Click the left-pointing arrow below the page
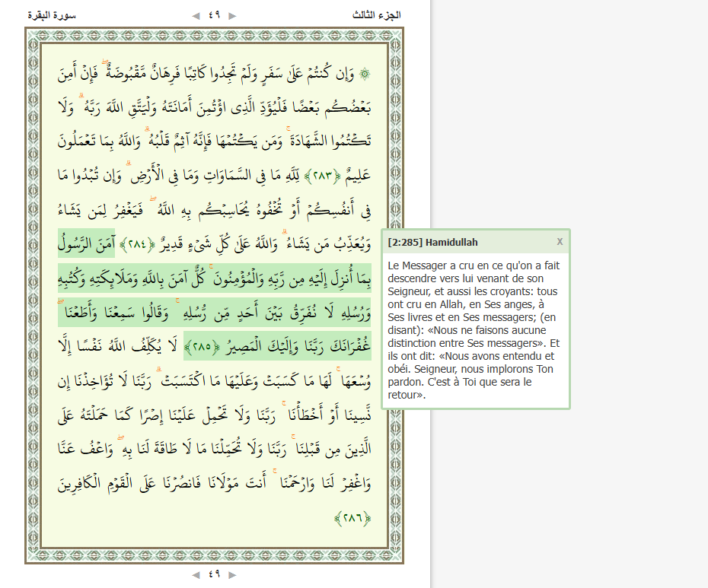708x588 pixels. 196,575
